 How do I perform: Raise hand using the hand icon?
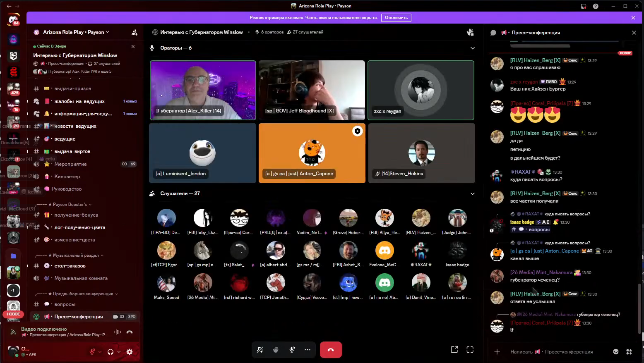click(276, 350)
